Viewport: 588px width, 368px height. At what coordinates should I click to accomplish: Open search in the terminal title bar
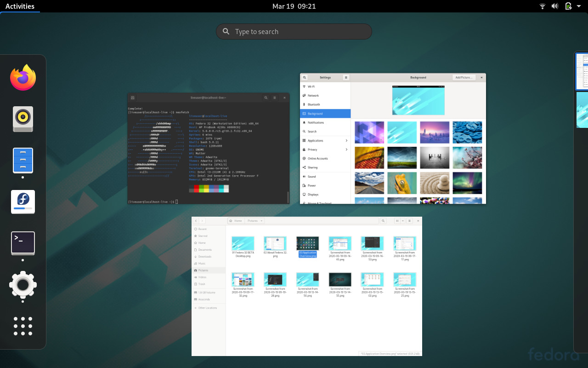266,98
